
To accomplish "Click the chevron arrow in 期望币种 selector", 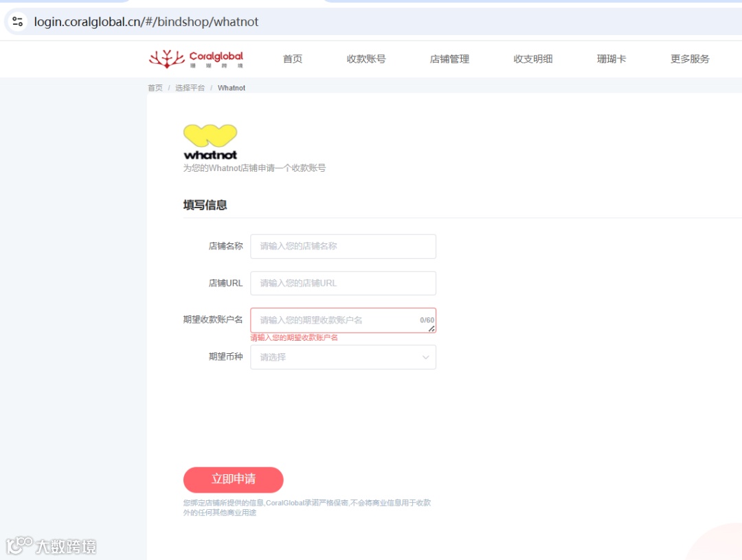I will pos(425,357).
